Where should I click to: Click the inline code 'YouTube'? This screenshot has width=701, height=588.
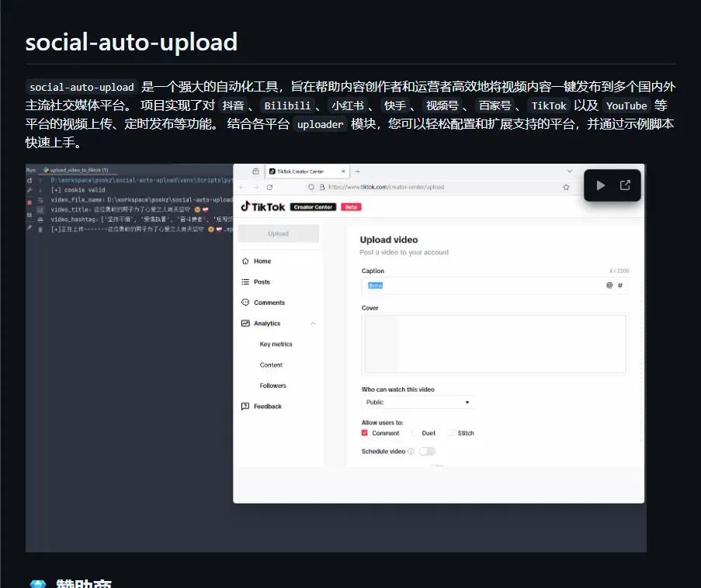coord(626,106)
